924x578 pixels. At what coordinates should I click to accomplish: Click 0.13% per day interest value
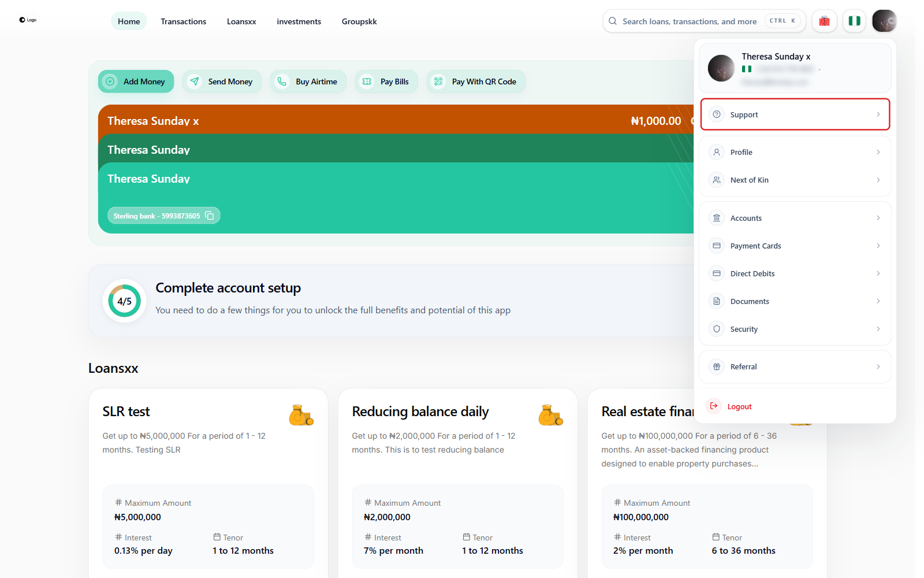[x=143, y=551]
